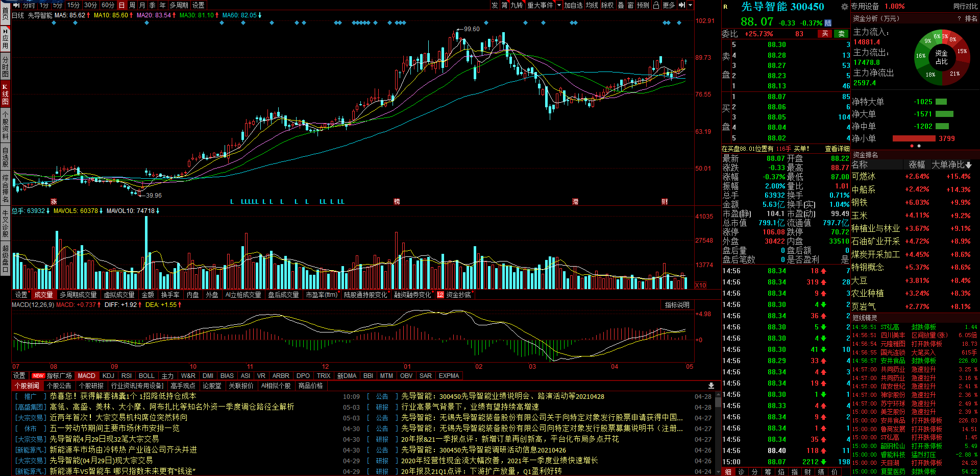
Task: Toggle 均线 moving averages display
Action: (592, 5)
